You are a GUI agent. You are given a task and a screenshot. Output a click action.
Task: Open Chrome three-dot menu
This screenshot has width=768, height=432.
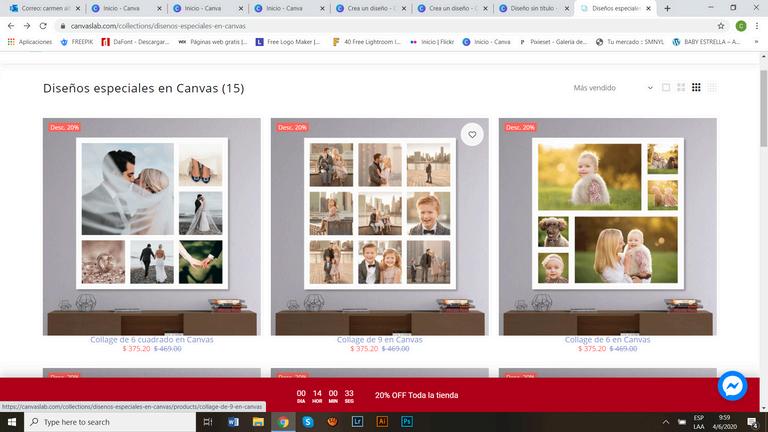tap(757, 26)
